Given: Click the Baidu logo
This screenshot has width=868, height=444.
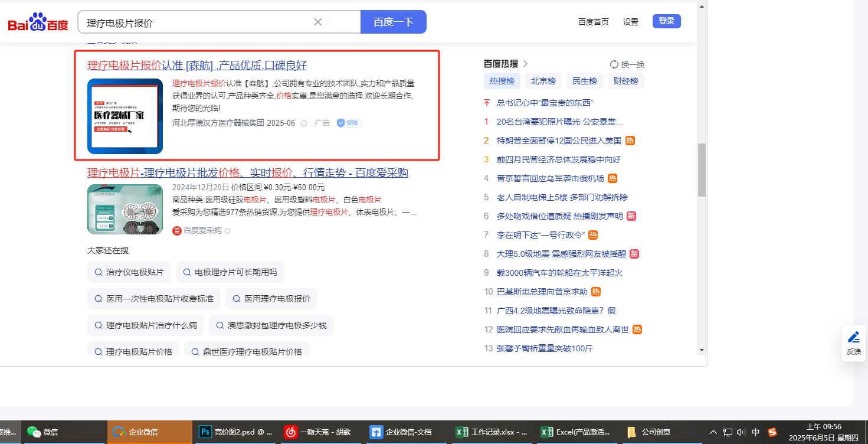Looking at the screenshot, I should (x=38, y=22).
